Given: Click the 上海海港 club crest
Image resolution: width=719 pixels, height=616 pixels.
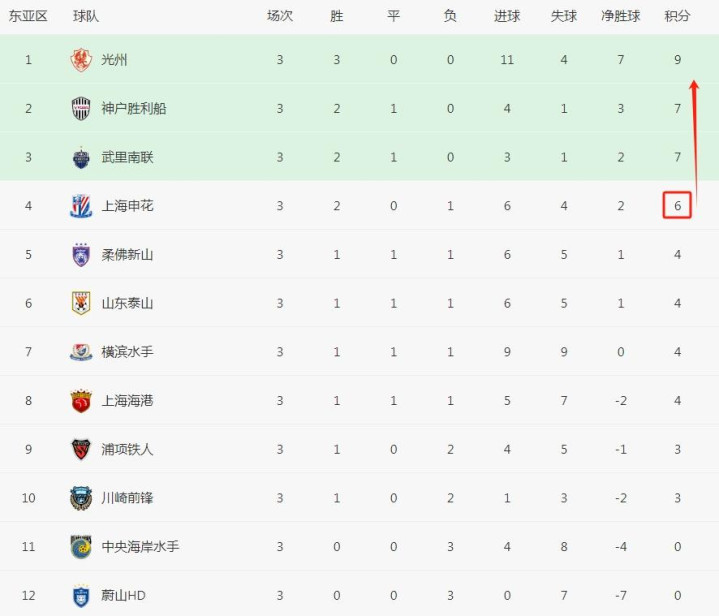Looking at the screenshot, I should coord(81,401).
